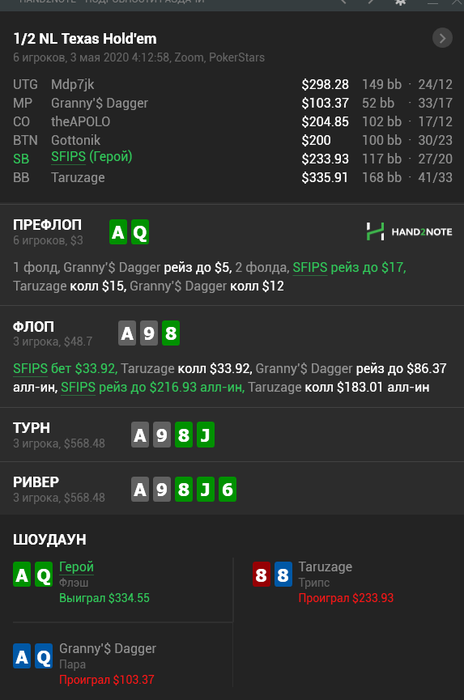Click the РИВЕР section header
464x700 pixels.
coord(36,482)
